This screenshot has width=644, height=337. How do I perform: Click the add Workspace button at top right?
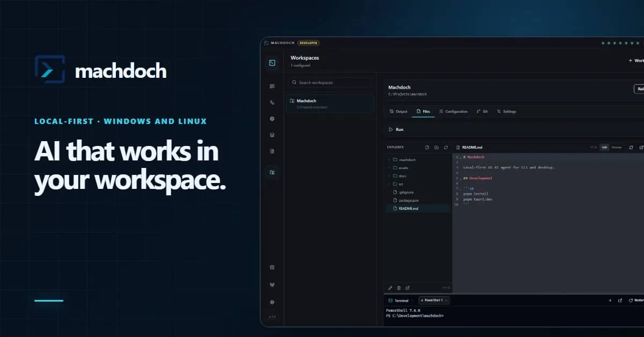(636, 61)
